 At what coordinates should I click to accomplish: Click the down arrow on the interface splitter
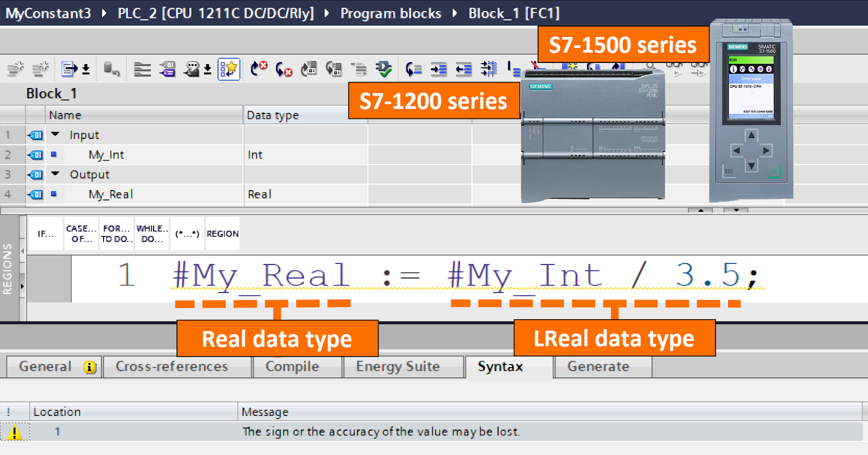(x=736, y=210)
